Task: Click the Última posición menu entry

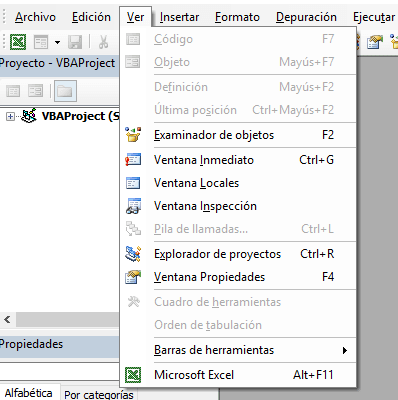Action: click(238, 110)
